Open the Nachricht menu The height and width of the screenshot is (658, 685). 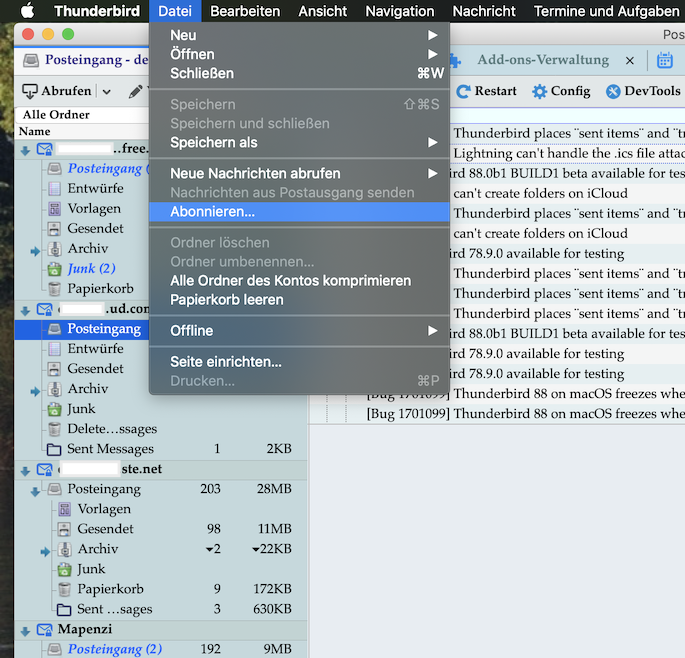click(x=484, y=11)
